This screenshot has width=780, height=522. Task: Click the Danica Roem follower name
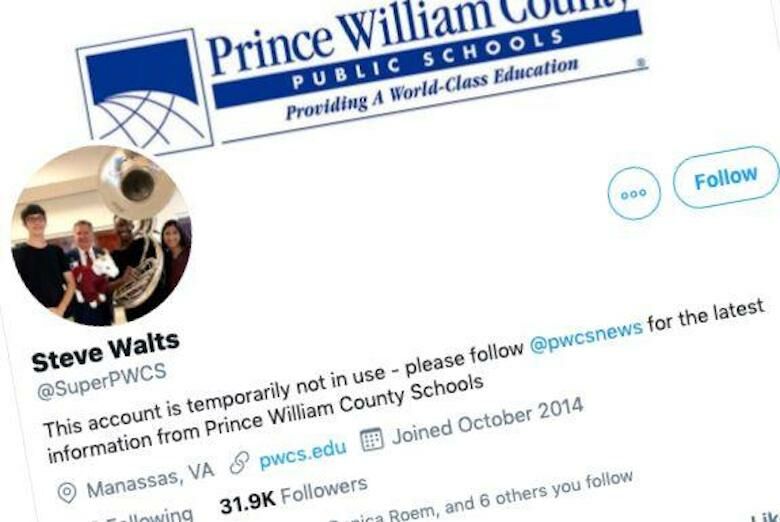[388, 516]
